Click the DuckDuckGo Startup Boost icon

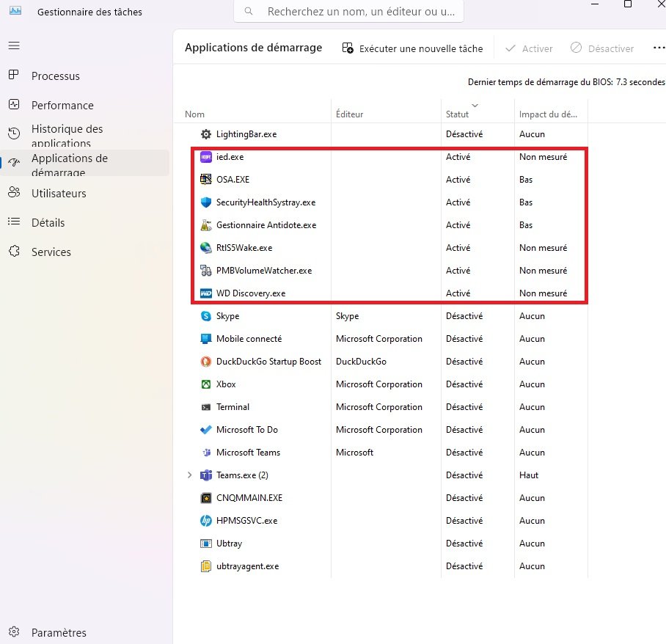206,362
